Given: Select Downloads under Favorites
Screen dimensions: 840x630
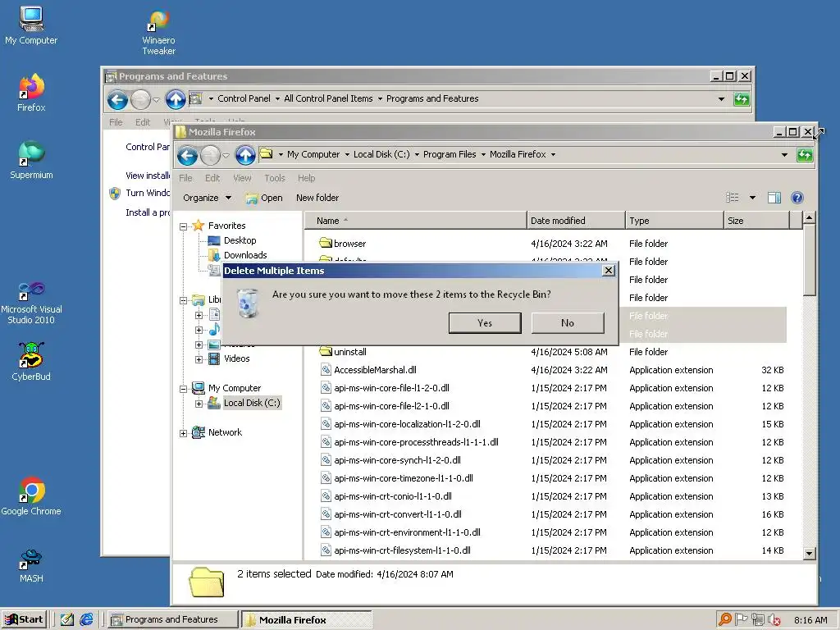Looking at the screenshot, I should coord(245,255).
